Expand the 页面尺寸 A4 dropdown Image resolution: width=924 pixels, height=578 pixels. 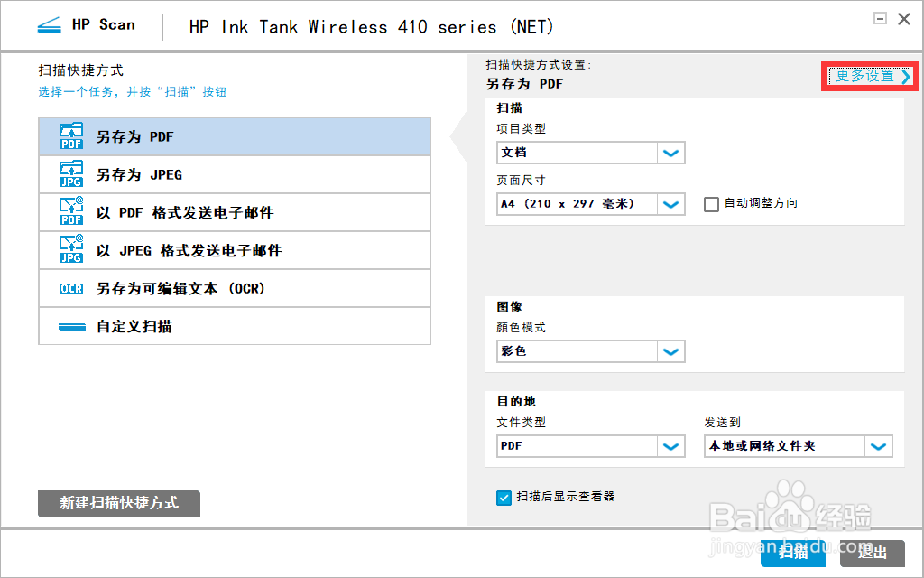coord(670,204)
